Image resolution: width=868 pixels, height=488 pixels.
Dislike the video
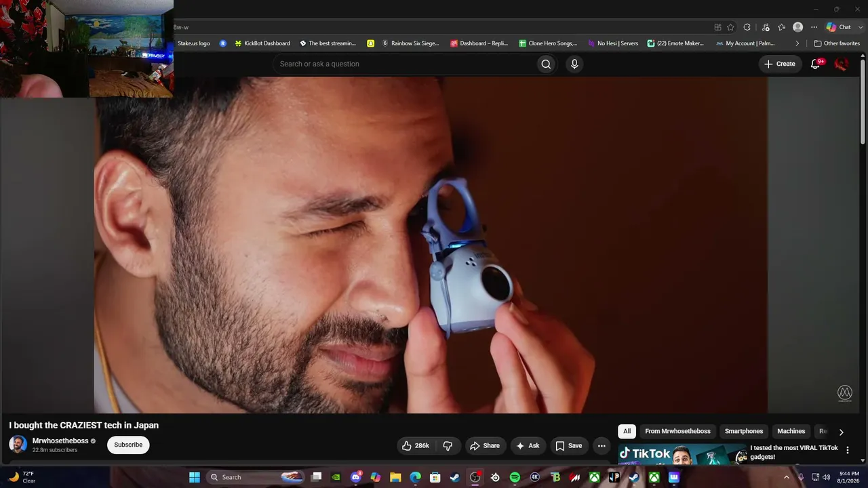tap(448, 445)
